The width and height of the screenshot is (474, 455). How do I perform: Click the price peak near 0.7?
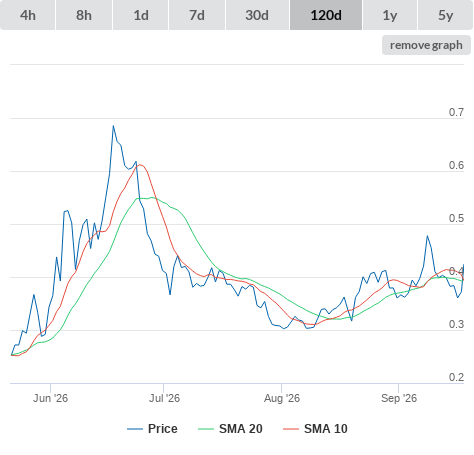tap(113, 126)
